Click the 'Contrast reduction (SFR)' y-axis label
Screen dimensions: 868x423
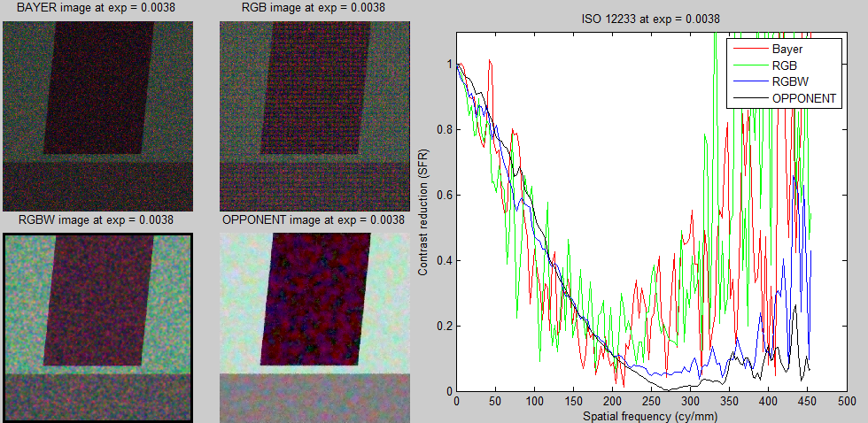click(x=424, y=212)
